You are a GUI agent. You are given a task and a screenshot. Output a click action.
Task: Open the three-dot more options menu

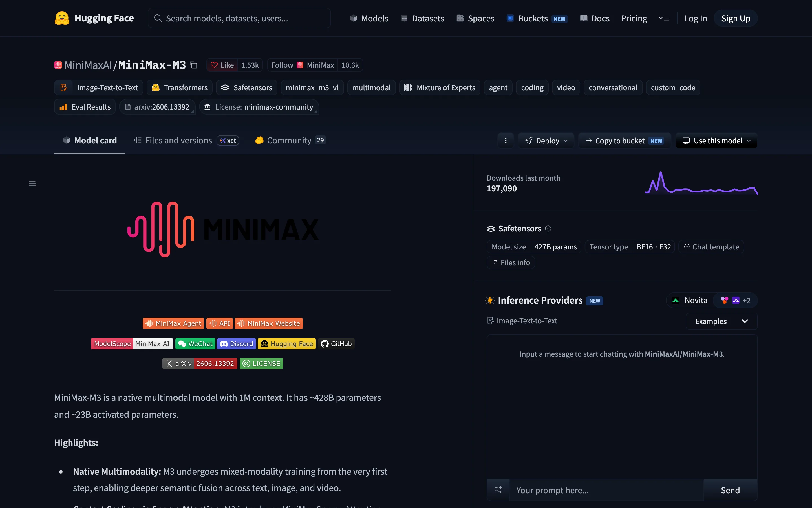[x=506, y=141]
